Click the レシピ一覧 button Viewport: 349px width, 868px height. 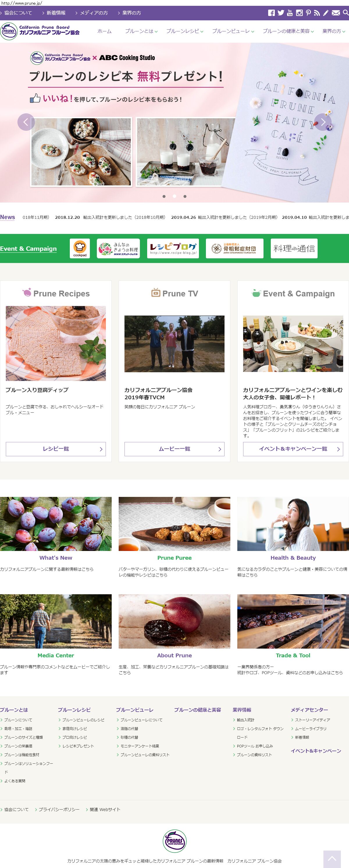[56, 449]
